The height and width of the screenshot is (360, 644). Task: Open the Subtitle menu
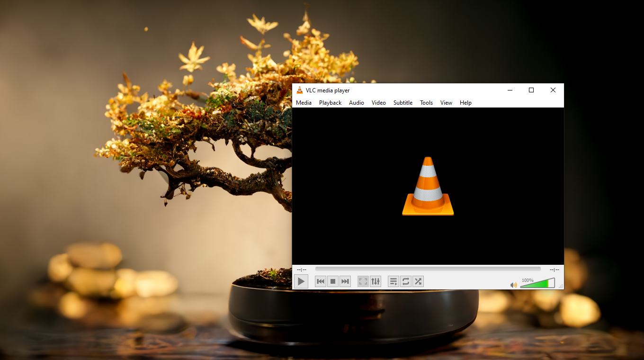click(x=403, y=103)
